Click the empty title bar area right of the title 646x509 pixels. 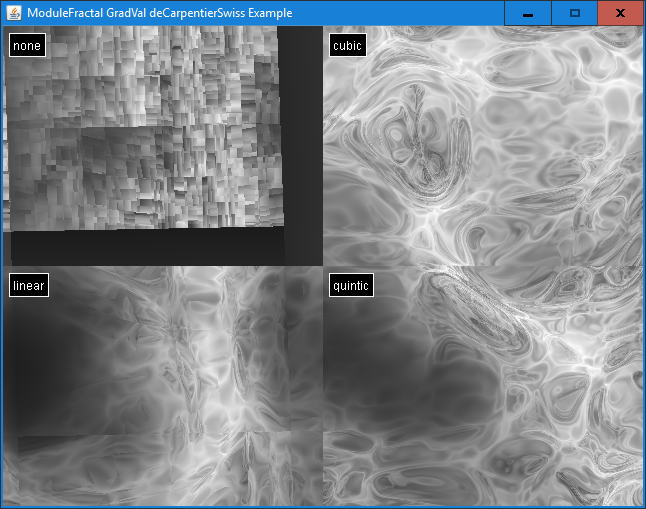[x=400, y=13]
